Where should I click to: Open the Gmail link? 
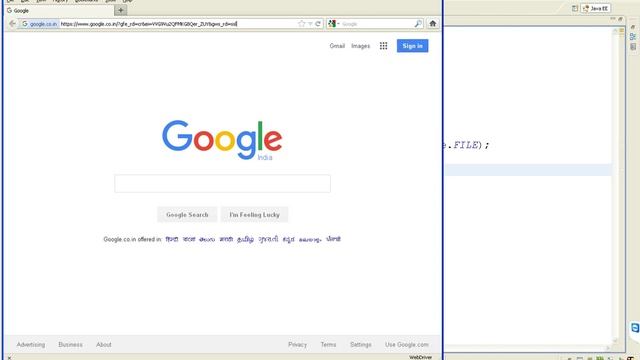337,46
